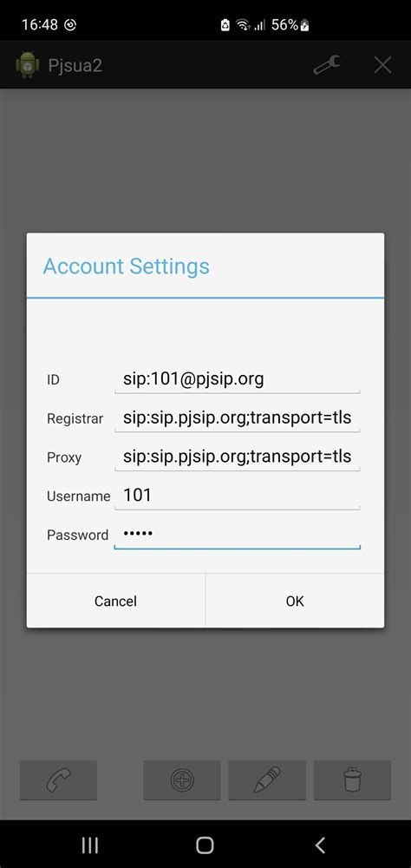Delete buddy with the trash can icon

352,780
